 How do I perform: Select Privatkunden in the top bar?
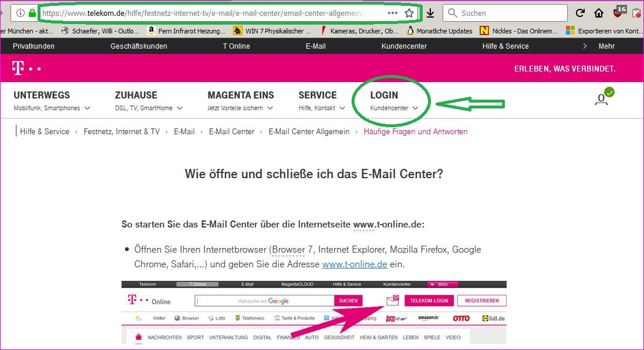[33, 46]
